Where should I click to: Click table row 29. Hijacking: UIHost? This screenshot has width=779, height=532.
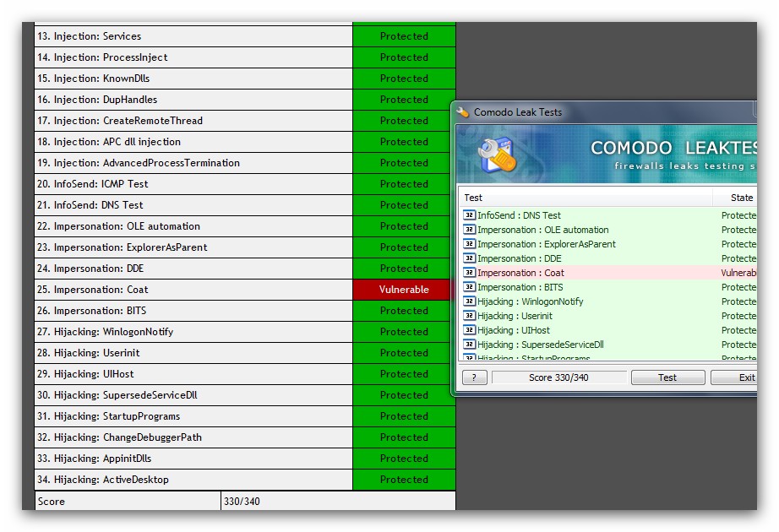(x=245, y=374)
